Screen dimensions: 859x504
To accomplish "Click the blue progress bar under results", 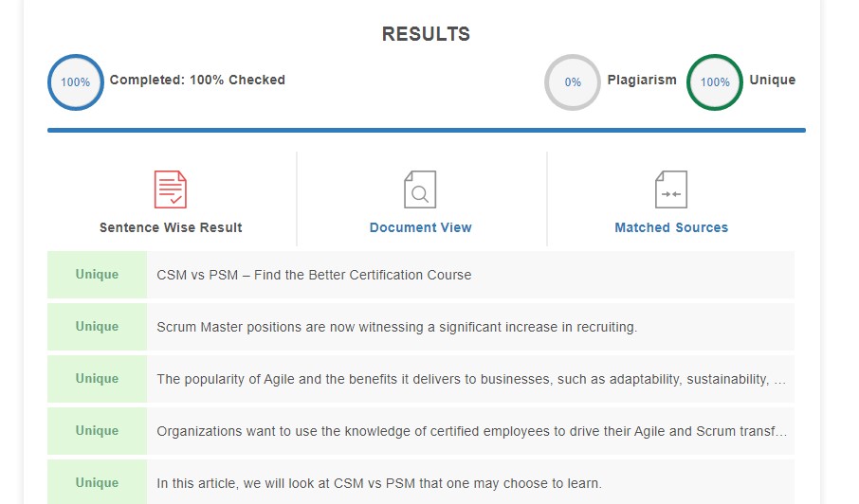I will [x=427, y=130].
